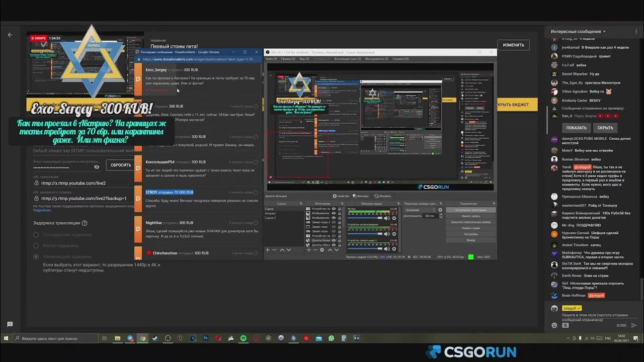Click the ИЗМЕНИТЬ button

pyautogui.click(x=513, y=45)
